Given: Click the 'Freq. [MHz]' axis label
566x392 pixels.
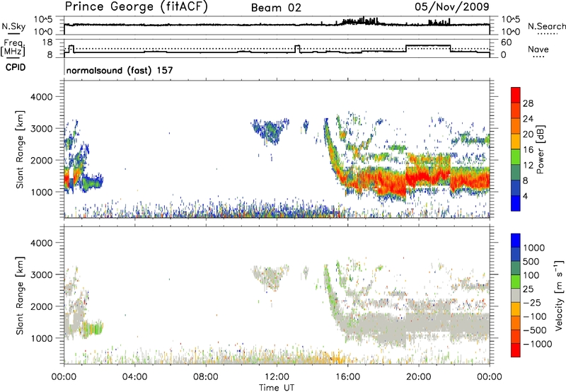Looking at the screenshot, I should (13, 47).
